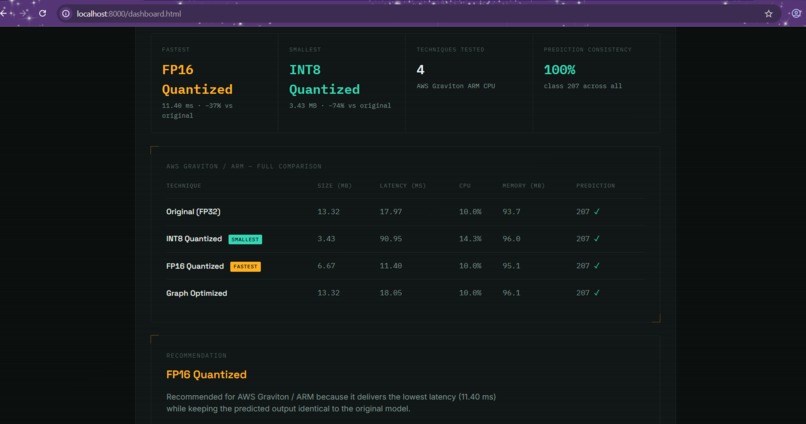Image resolution: width=806 pixels, height=424 pixels.
Task: View site information icon in address bar
Action: click(66, 14)
